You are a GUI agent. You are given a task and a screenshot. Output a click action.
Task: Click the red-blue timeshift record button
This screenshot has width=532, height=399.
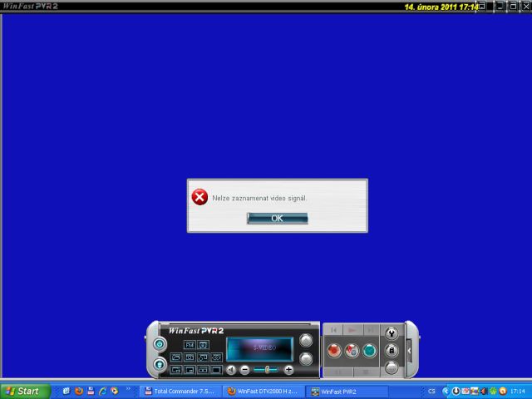[352, 351]
